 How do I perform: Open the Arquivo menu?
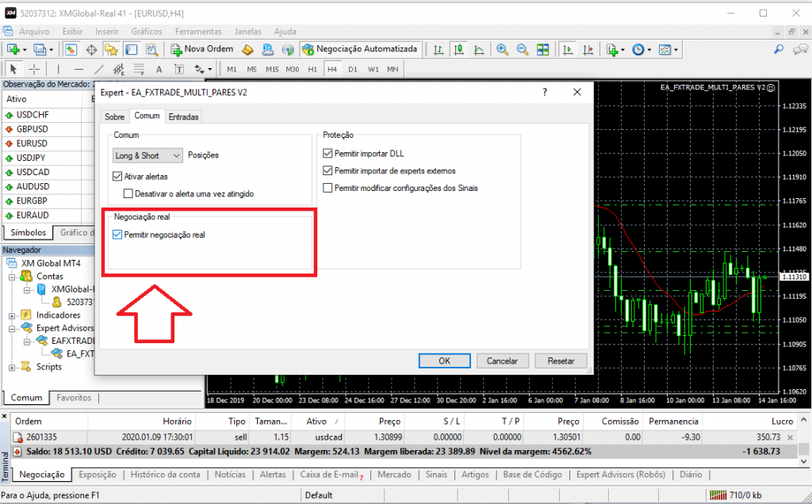(34, 32)
